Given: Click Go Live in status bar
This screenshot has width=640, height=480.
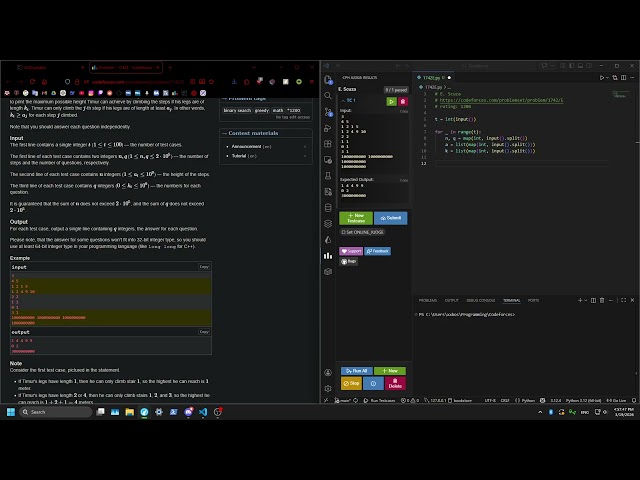Looking at the screenshot, I should (616, 400).
